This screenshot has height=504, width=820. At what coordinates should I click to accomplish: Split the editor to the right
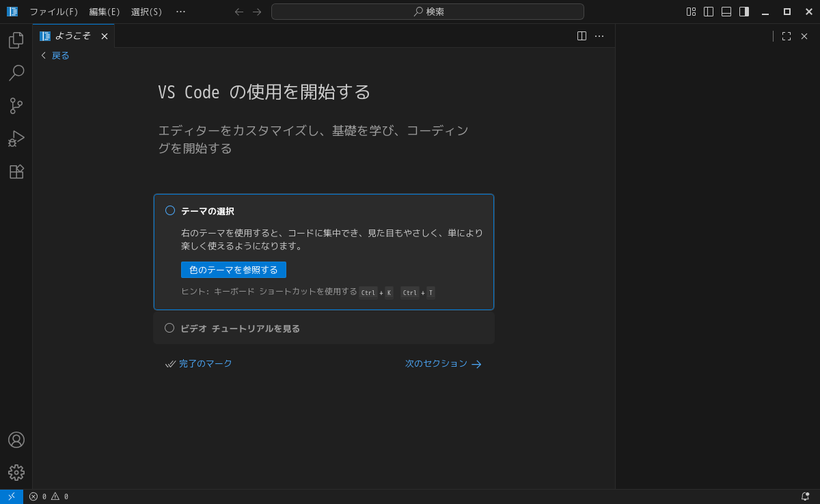[582, 36]
